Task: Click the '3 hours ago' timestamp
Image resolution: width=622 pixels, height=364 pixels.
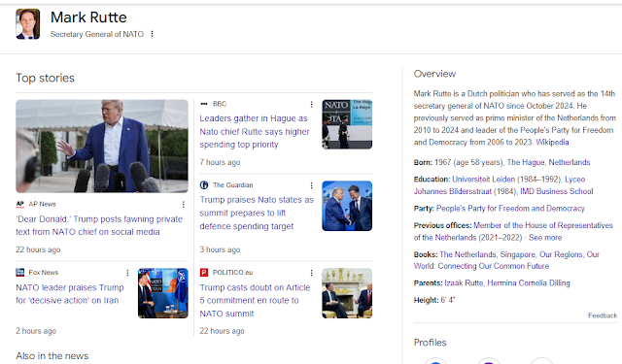Action: 220,249
